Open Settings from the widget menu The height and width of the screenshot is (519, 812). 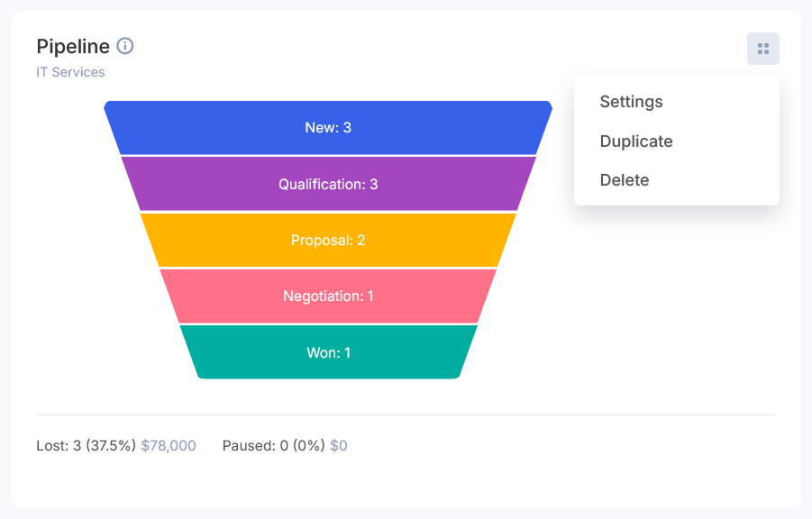pyautogui.click(x=631, y=102)
